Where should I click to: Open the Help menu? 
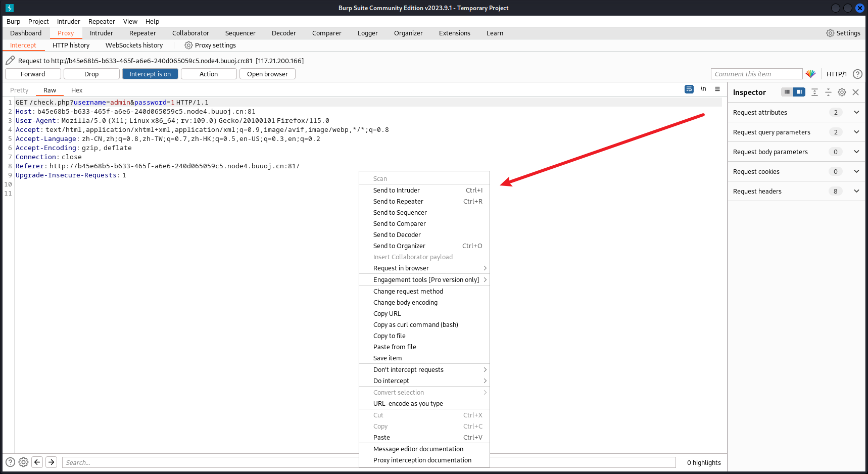(152, 21)
